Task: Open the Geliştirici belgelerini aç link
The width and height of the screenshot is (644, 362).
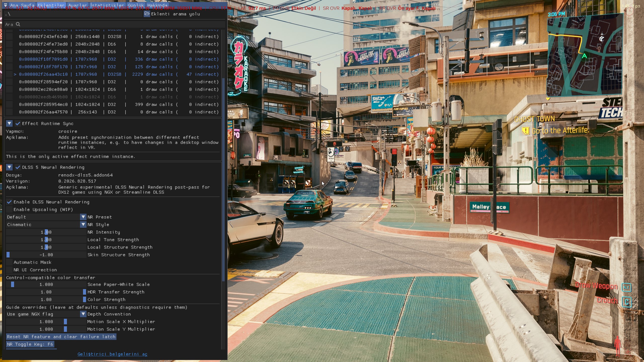Action: 112,354
